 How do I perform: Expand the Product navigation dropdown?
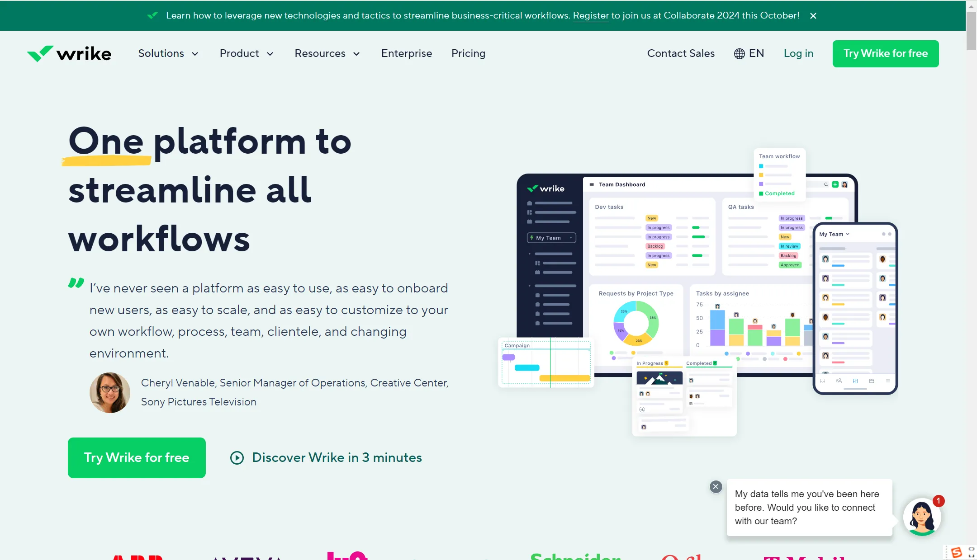pos(246,54)
